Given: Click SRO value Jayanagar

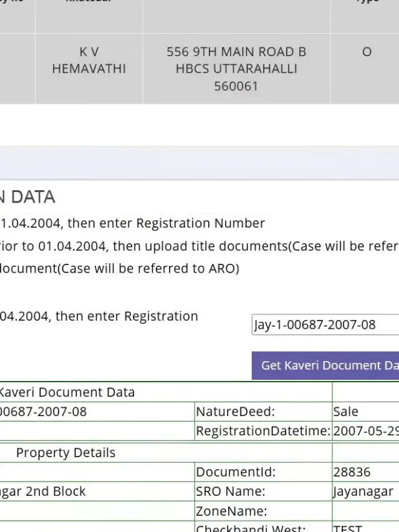Looking at the screenshot, I should pos(363,491).
